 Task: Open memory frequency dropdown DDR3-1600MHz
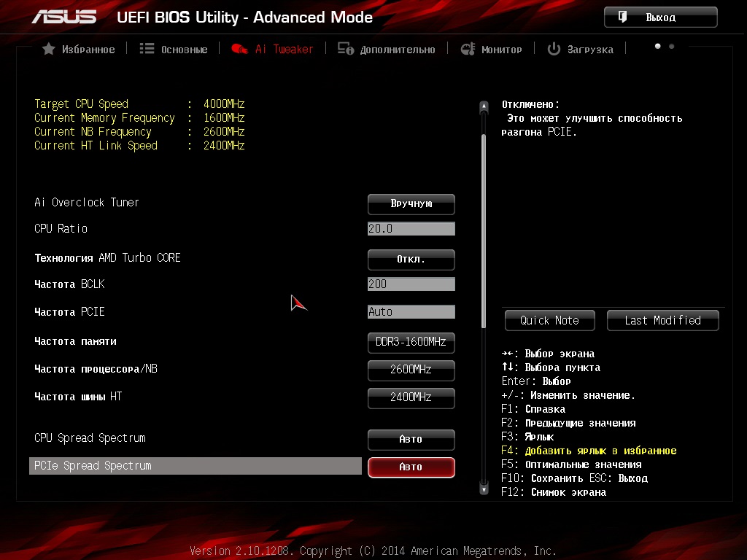411,343
